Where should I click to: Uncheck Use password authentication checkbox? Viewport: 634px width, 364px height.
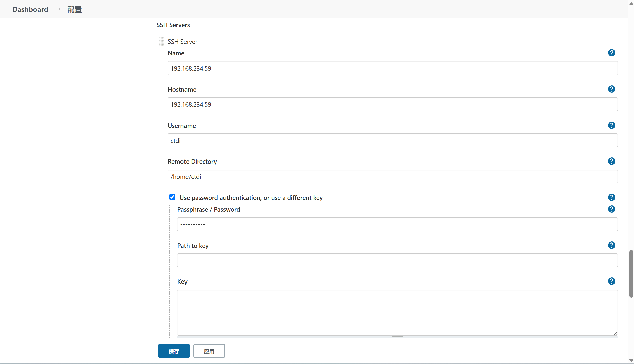172,197
